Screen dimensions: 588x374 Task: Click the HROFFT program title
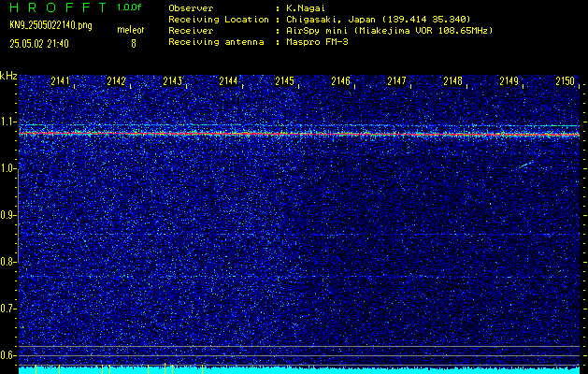tap(58, 7)
